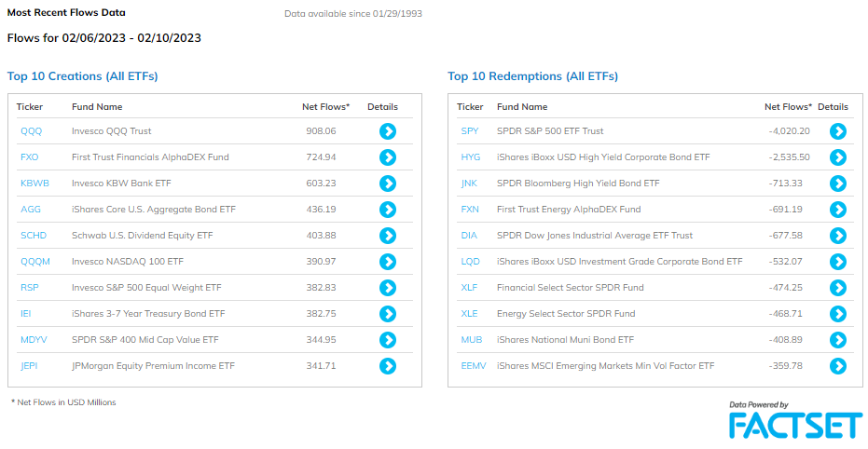Open details arrow for iShares Investment Grade Corporate Bond

coord(838,262)
